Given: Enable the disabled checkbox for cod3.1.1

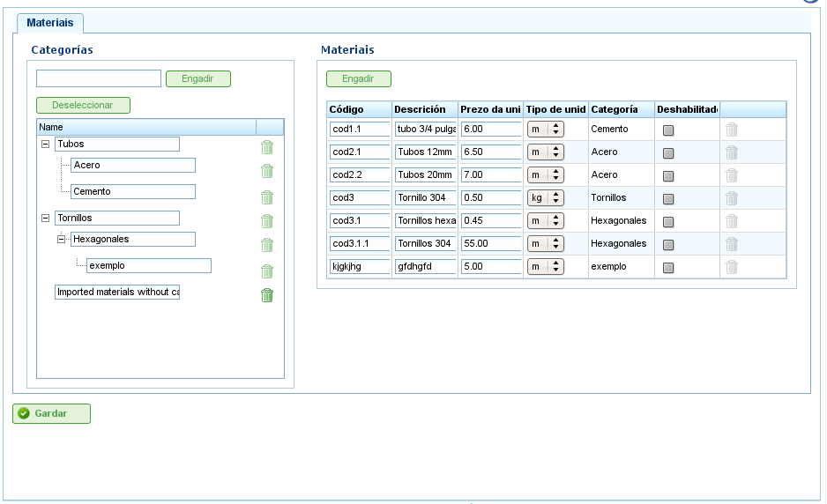Looking at the screenshot, I should [x=668, y=245].
